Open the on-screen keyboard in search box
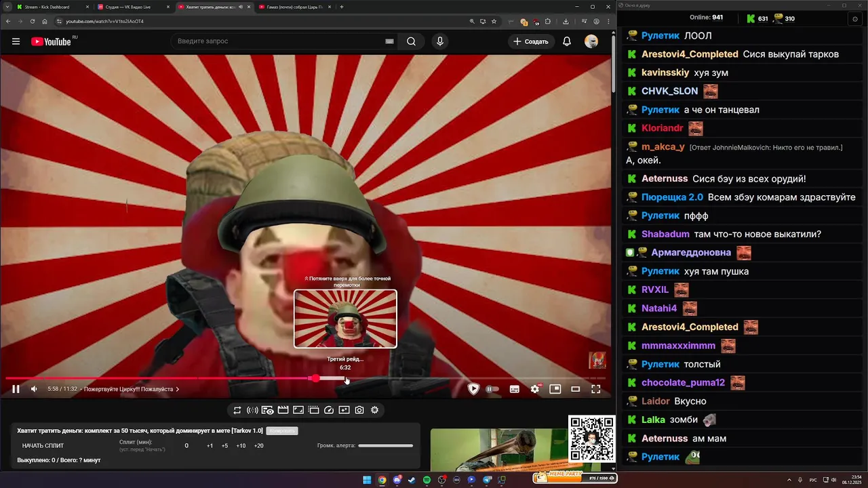868x488 pixels. tap(389, 41)
